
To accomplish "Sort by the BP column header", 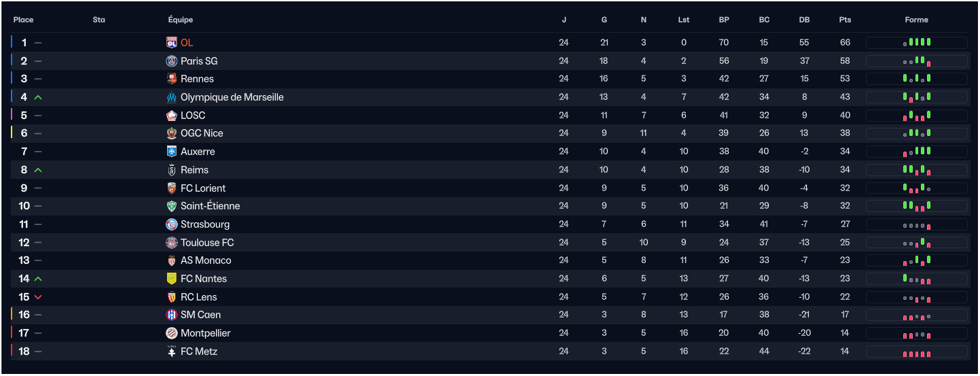I will pyautogui.click(x=724, y=20).
